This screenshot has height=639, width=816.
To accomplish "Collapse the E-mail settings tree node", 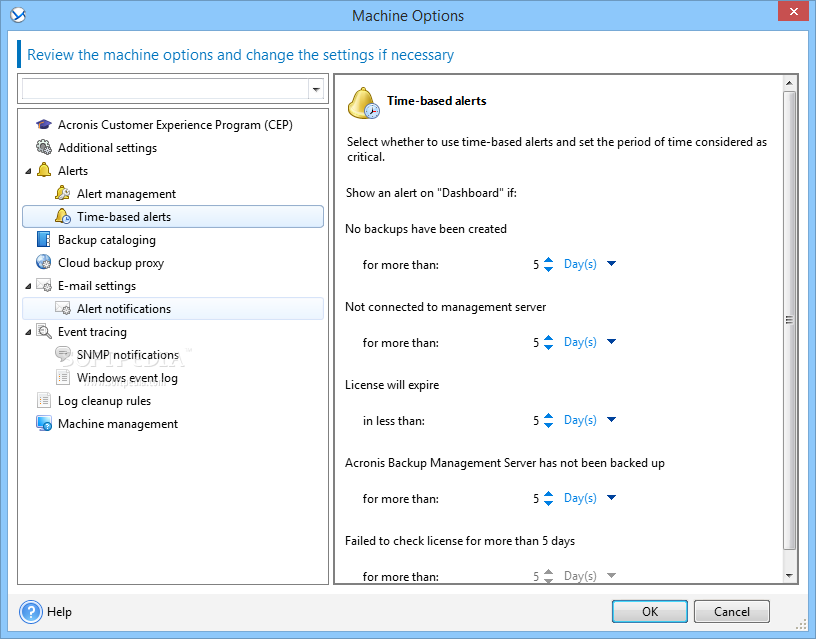I will point(28,286).
